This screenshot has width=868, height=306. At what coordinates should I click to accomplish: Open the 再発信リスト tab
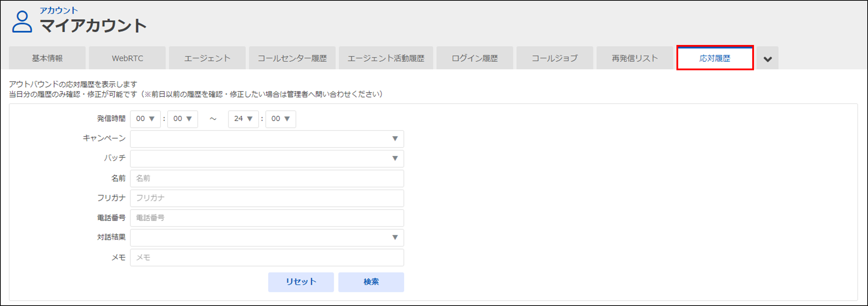point(635,58)
